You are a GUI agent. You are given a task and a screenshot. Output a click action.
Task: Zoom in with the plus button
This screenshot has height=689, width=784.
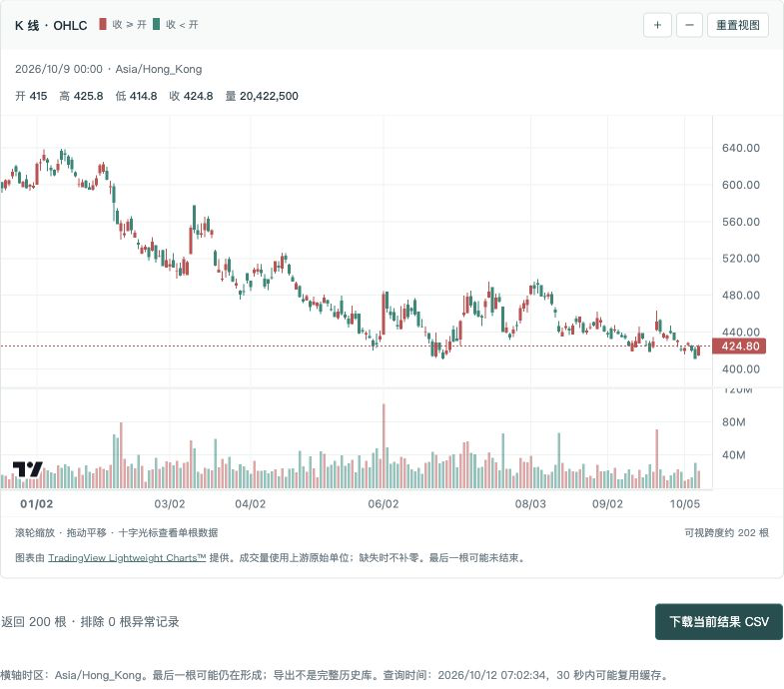pos(657,25)
